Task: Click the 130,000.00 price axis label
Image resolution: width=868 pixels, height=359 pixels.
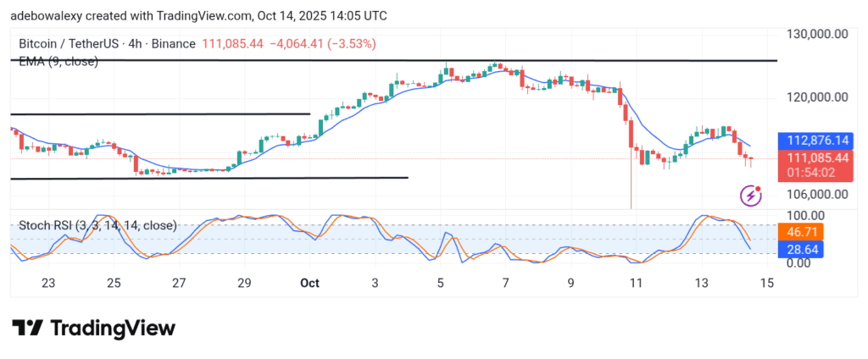Action: click(817, 35)
